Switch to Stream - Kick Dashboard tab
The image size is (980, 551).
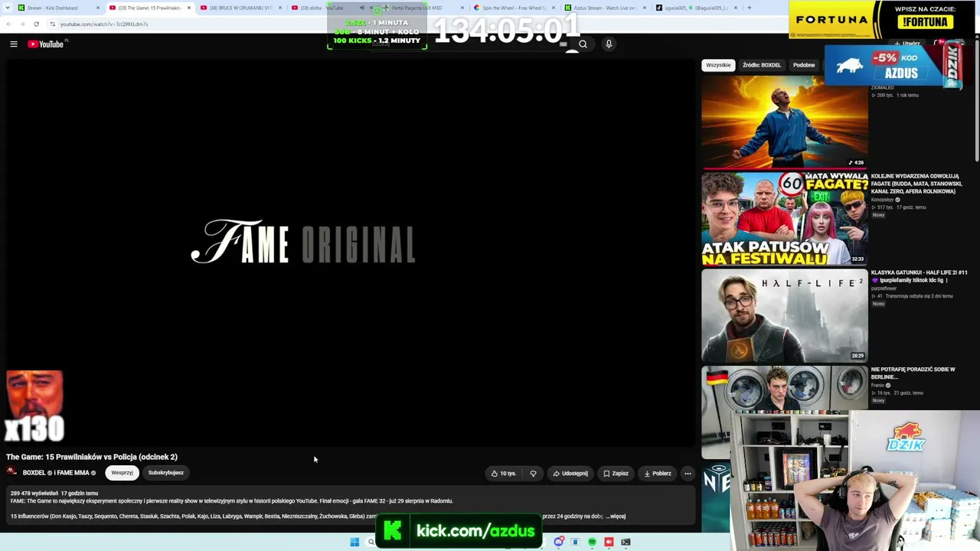click(57, 8)
